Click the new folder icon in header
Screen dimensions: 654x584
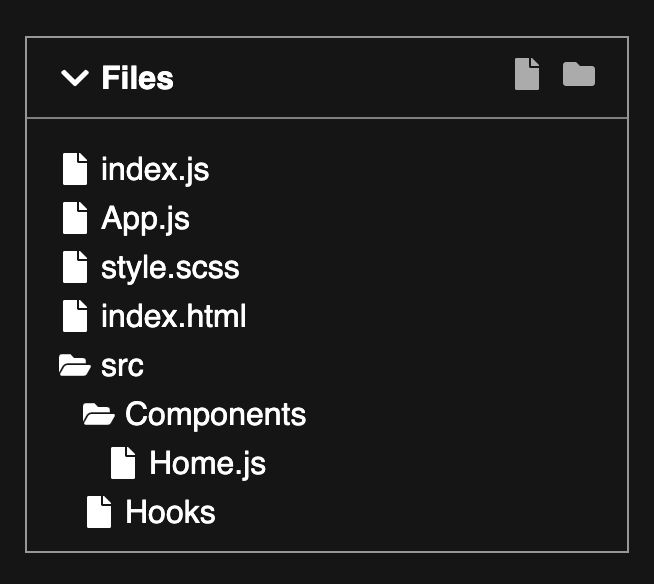579,74
